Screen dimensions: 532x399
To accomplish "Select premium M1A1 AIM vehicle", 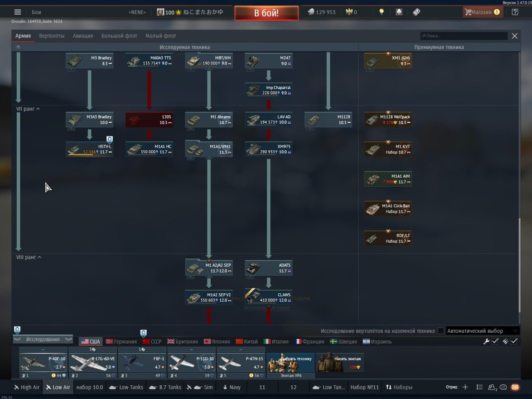I will 388,179.
